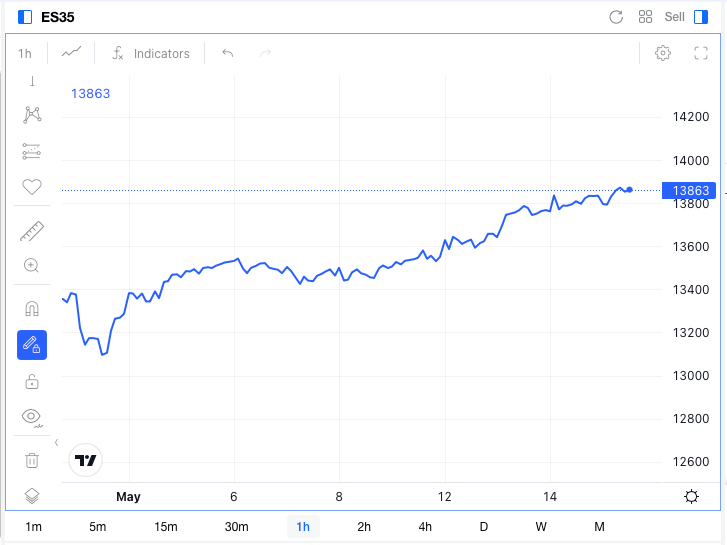This screenshot has width=727, height=545.
Task: Click the 13863 price label on axis
Action: pyautogui.click(x=689, y=191)
